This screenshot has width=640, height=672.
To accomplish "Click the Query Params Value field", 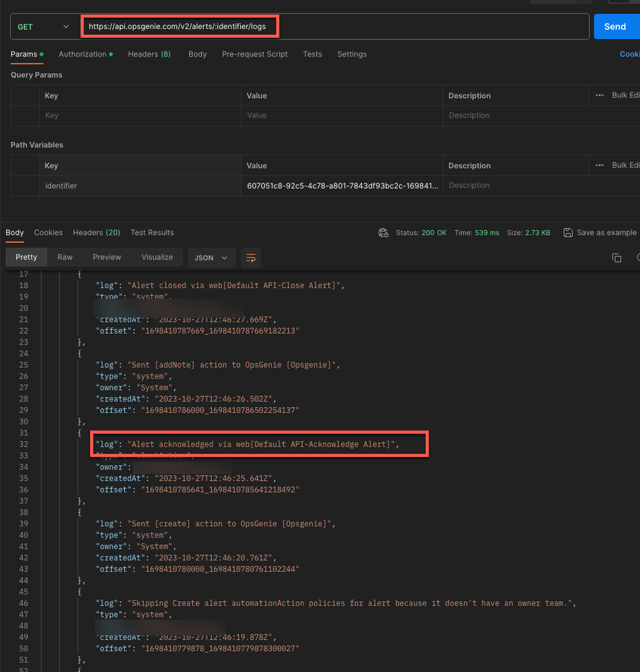I will tap(342, 116).
